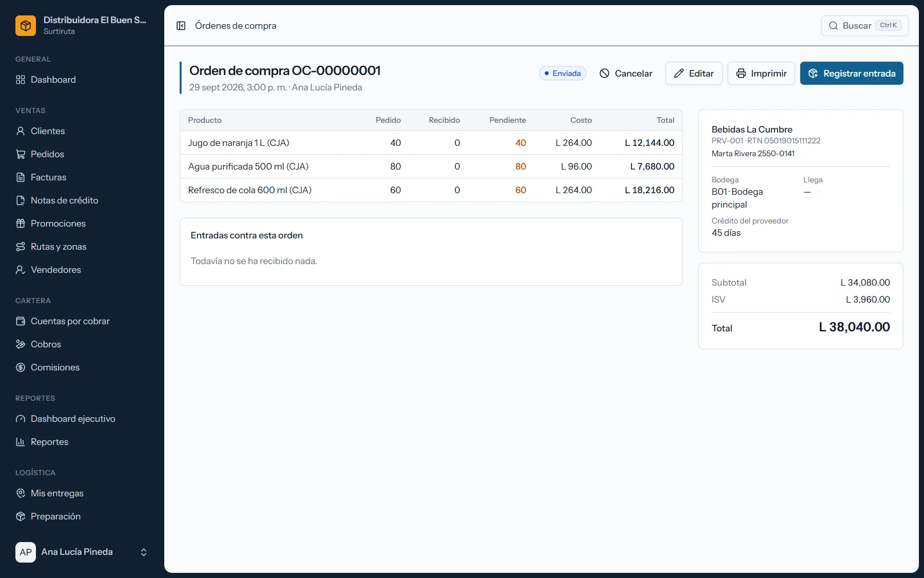Go to Dashboard in the sidebar
924x578 pixels.
(x=53, y=80)
